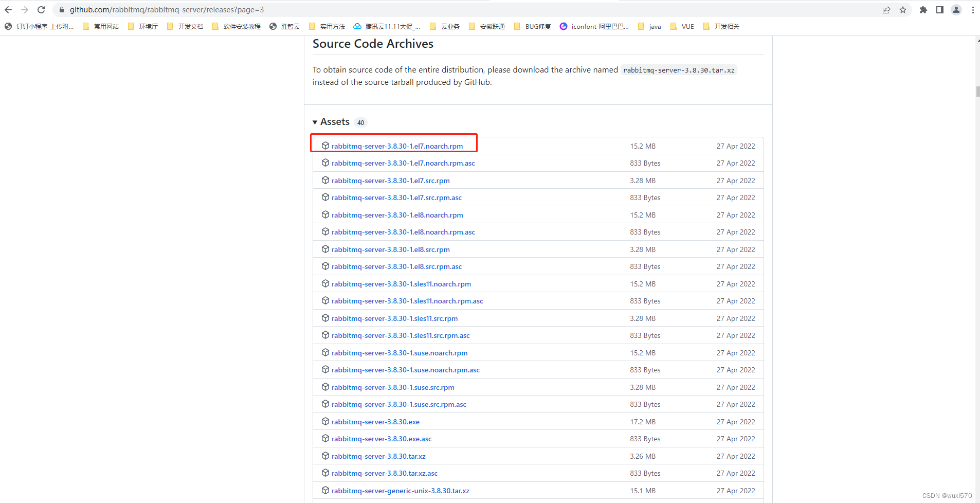Go back to the previous page
Image resolution: width=980 pixels, height=503 pixels.
[x=8, y=10]
